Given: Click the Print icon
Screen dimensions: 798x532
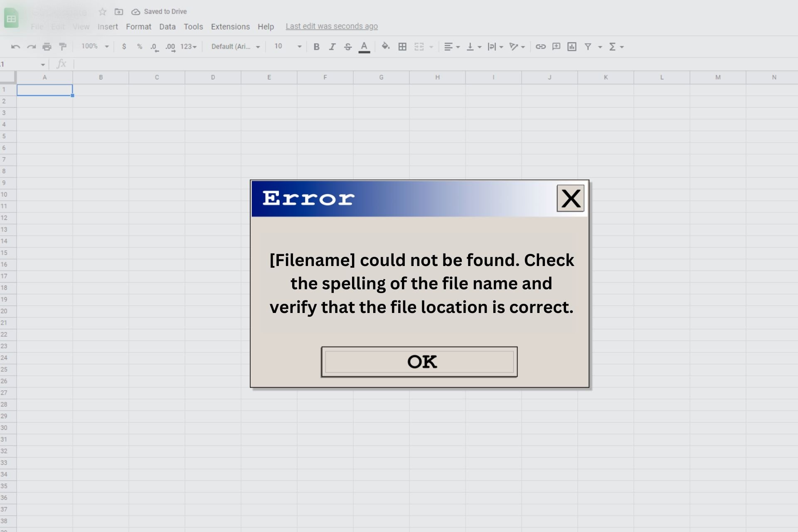Looking at the screenshot, I should pos(47,47).
